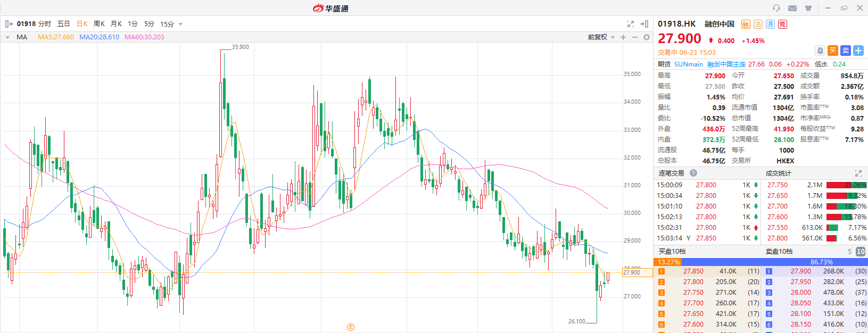The height and width of the screenshot is (333, 868).
Task: Open help icon next to 逐笔交易
Action: tap(693, 173)
